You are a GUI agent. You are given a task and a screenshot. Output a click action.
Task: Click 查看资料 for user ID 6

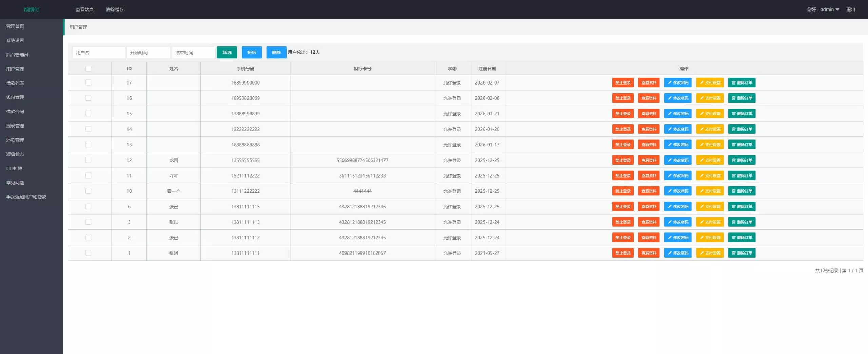pos(649,206)
